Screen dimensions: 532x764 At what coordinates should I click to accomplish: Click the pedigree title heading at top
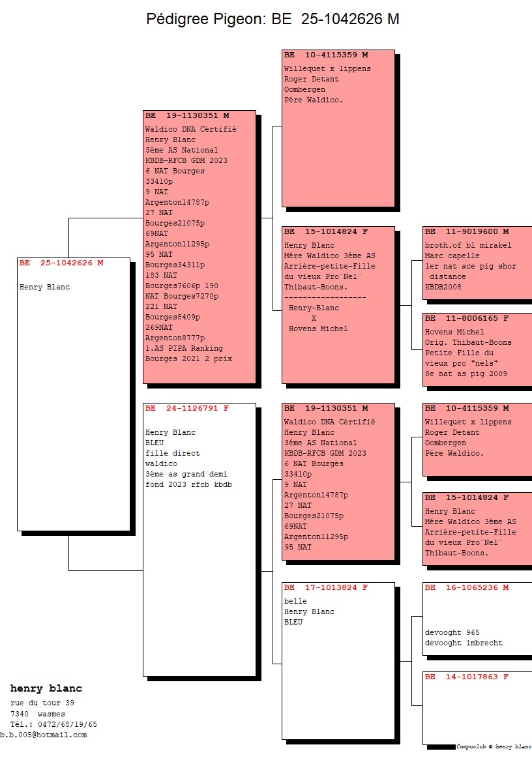pyautogui.click(x=273, y=20)
